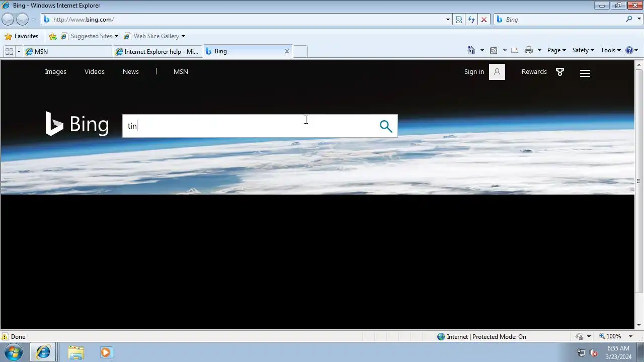The height and width of the screenshot is (362, 644).
Task: Open a new blank tab
Action: 300,51
